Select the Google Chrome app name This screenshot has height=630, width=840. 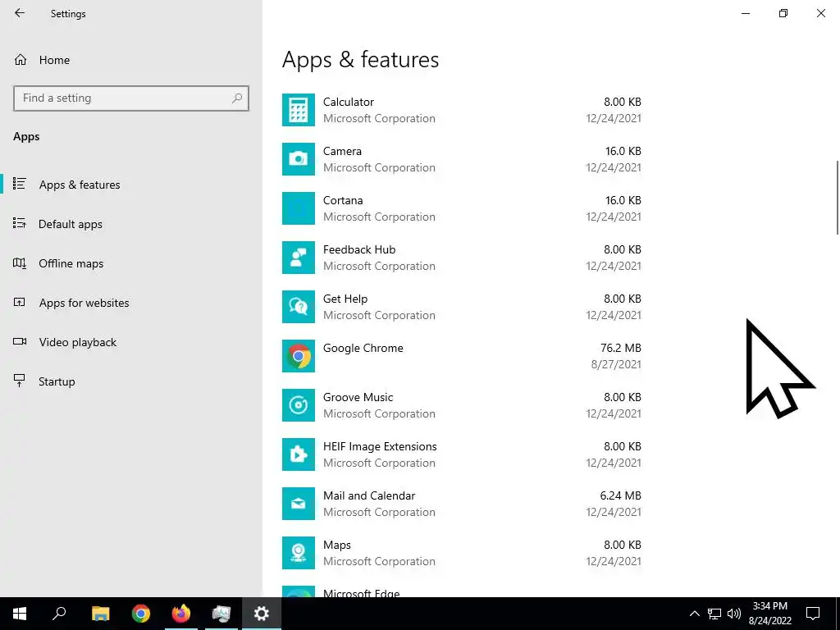363,348
